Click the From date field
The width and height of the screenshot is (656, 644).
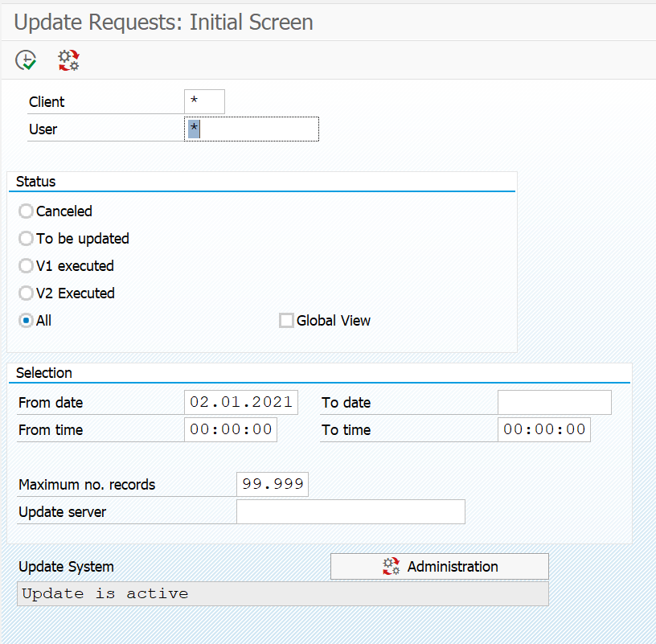241,402
